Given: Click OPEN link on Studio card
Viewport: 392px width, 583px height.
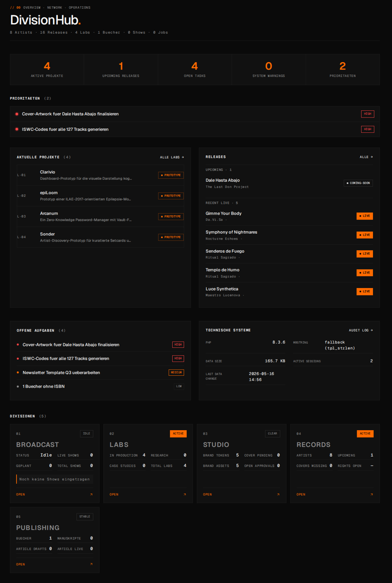Looking at the screenshot, I should click(x=208, y=494).
